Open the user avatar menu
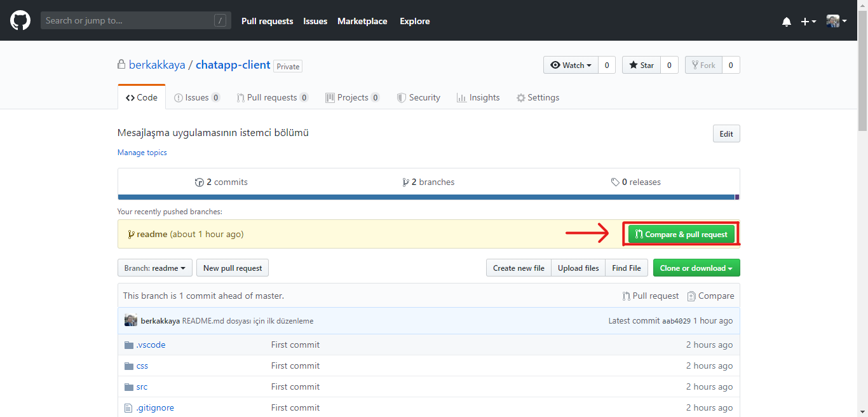868x417 pixels. click(x=837, y=21)
